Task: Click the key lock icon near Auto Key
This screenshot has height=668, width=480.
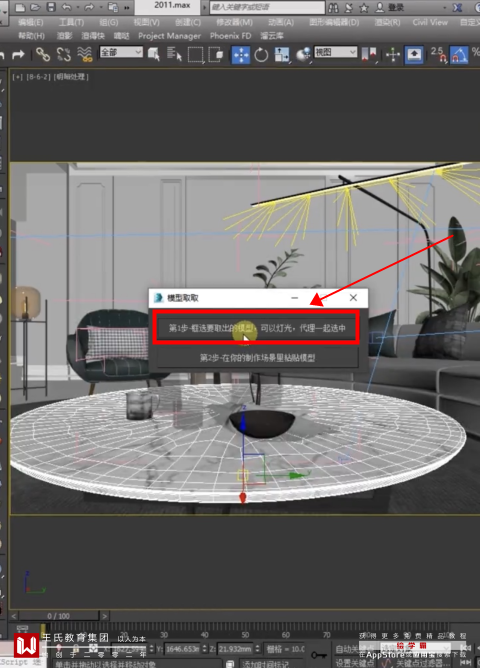Action: point(319,655)
